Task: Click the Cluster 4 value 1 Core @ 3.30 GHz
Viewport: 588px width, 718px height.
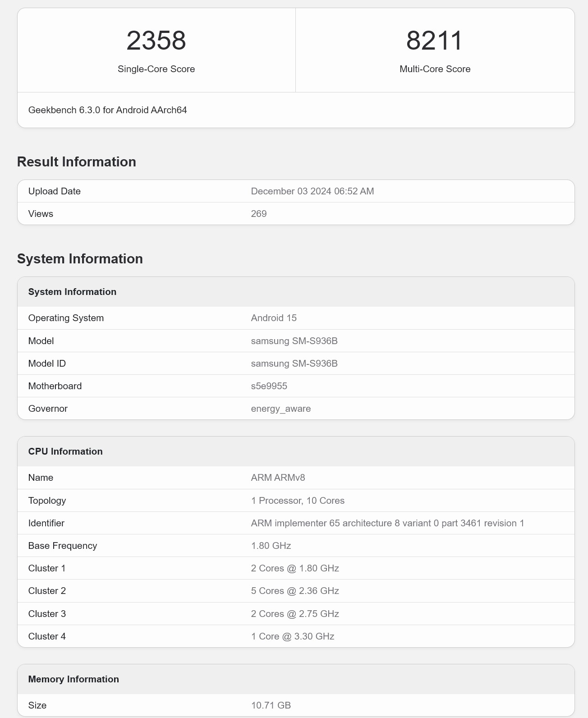Action: [293, 636]
